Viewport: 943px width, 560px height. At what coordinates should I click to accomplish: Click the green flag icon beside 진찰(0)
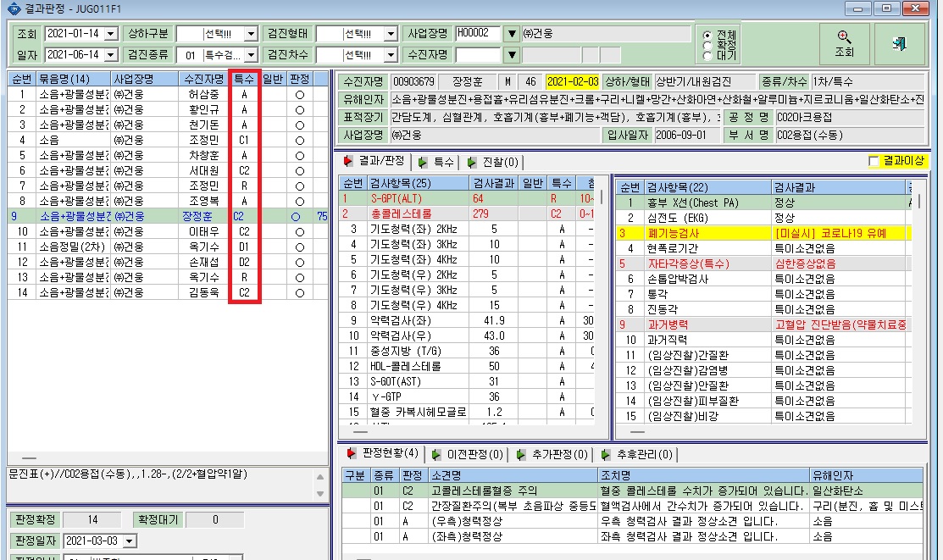pos(472,162)
